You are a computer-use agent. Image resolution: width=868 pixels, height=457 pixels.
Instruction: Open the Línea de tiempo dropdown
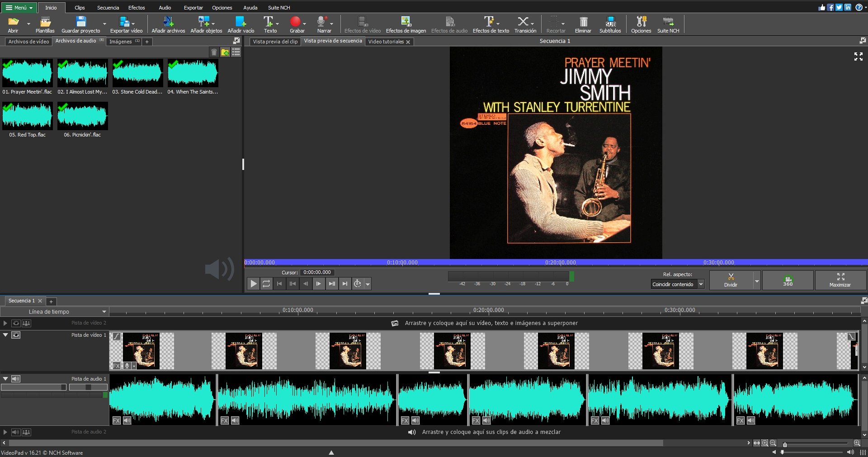click(x=54, y=311)
